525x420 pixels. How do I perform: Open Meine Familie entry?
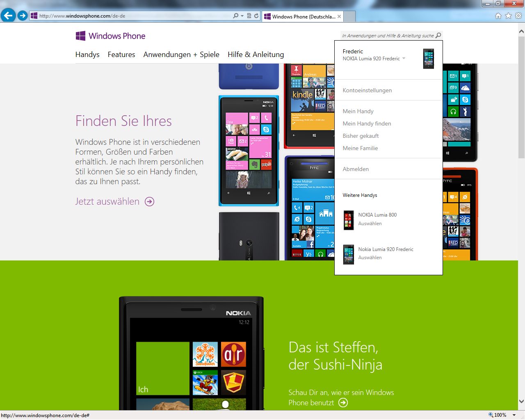[x=360, y=148]
